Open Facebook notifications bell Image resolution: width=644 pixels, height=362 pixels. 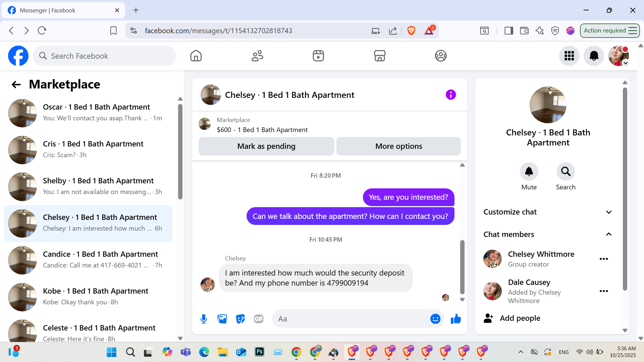point(594,56)
